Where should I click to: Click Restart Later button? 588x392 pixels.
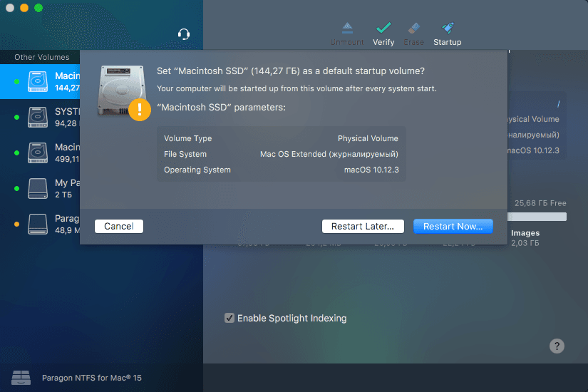363,226
